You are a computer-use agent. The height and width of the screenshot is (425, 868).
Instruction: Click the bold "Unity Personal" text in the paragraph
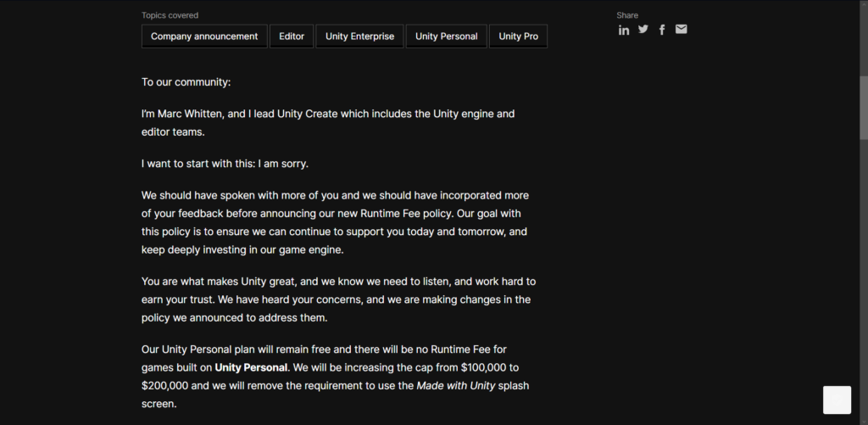click(251, 367)
